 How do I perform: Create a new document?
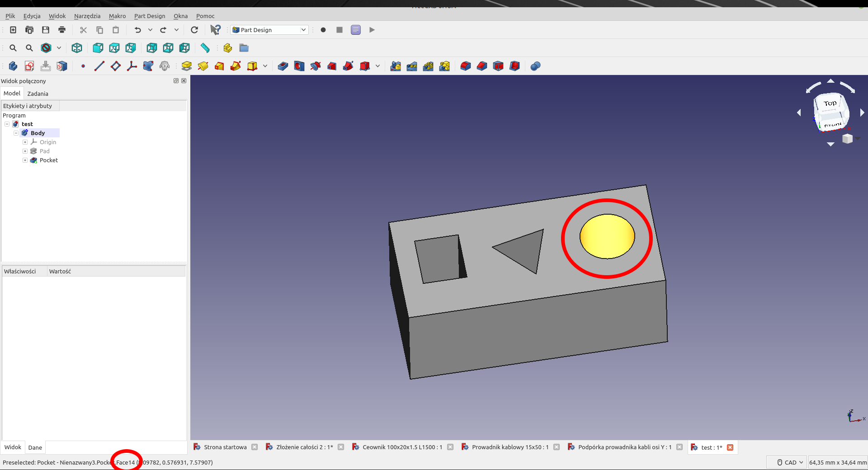tap(13, 30)
